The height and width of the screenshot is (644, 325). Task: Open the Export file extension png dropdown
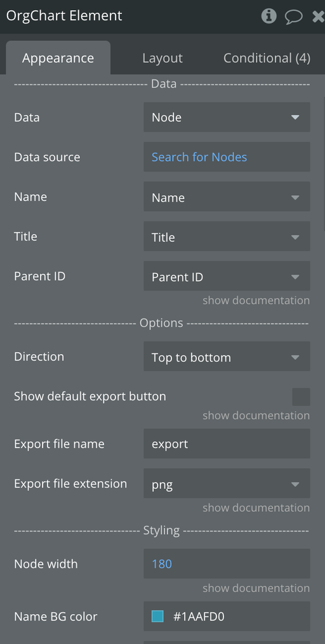click(227, 484)
